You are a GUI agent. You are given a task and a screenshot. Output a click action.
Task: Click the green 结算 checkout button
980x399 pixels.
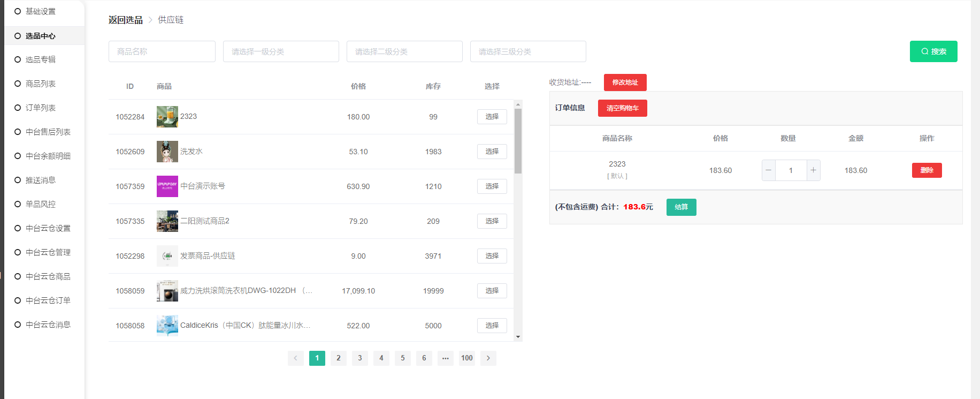tap(682, 207)
